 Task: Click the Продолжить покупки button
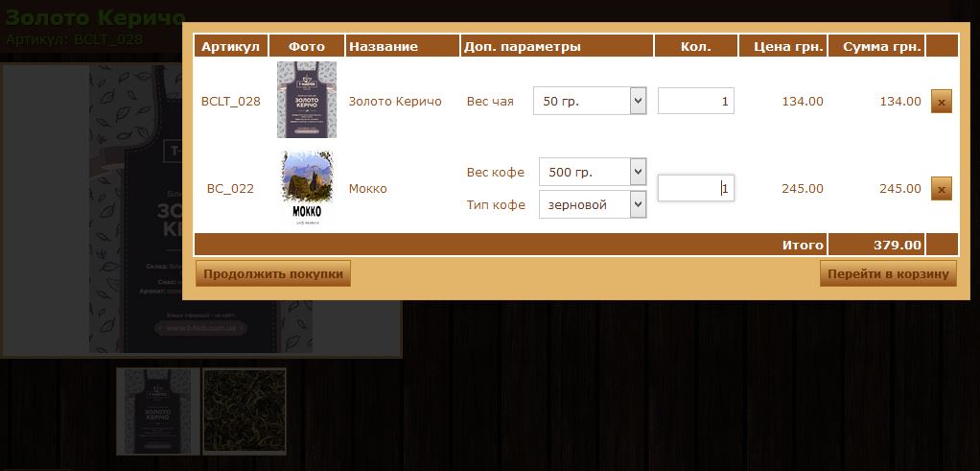(x=273, y=274)
